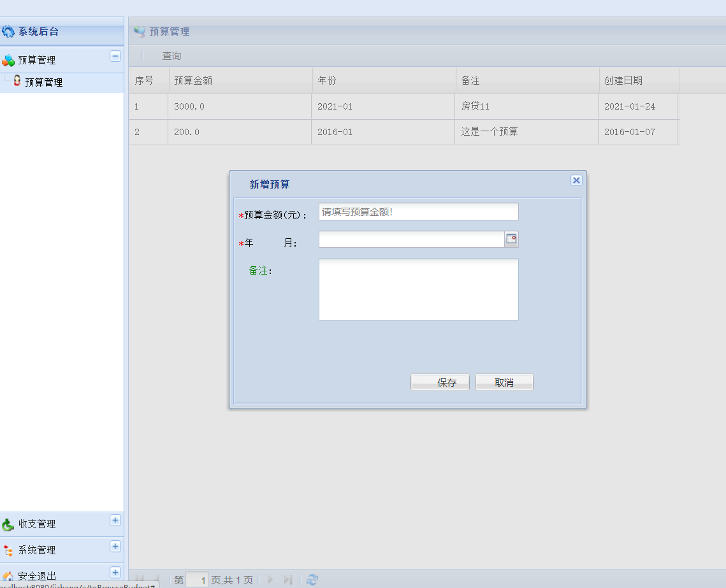This screenshot has width=726, height=588.
Task: Select the cell with amount 200.0
Action: (240, 132)
